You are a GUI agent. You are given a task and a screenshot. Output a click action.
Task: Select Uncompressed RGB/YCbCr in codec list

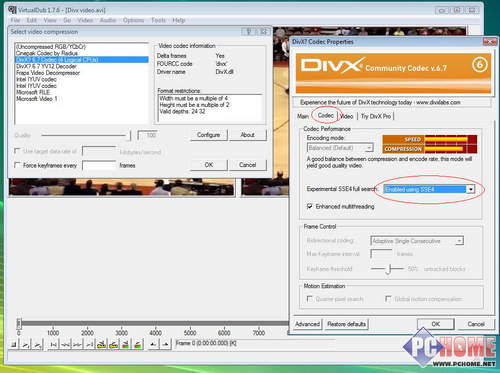click(82, 47)
